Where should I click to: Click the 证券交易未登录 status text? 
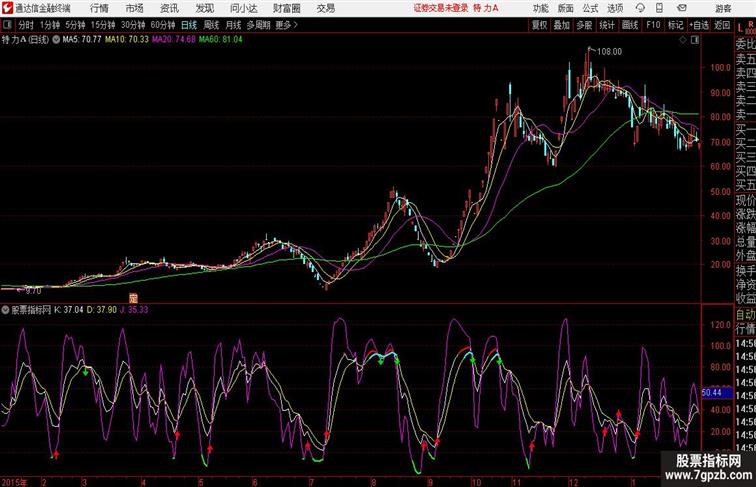(x=441, y=8)
